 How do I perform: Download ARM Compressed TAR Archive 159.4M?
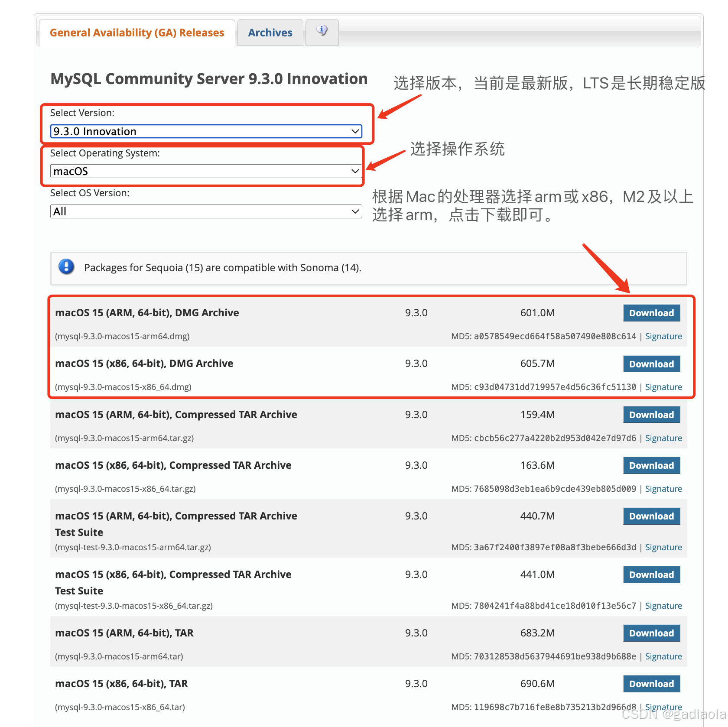click(651, 415)
